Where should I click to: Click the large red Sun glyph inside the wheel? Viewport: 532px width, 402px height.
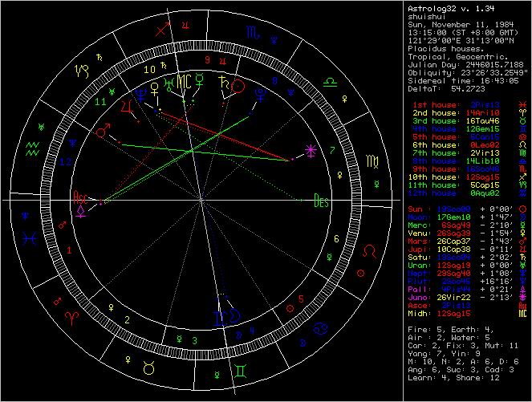tap(238, 86)
